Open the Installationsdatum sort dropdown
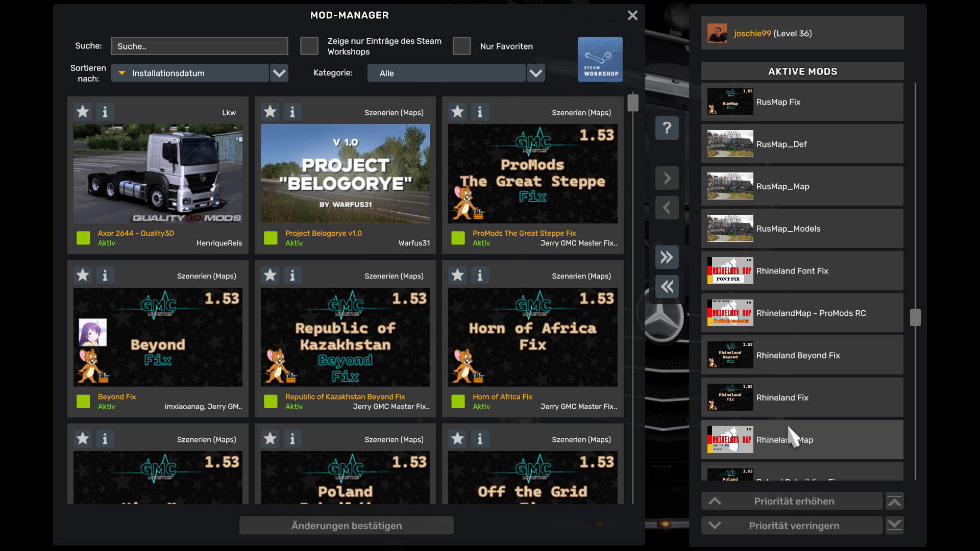Viewport: 980px width, 551px height. (190, 73)
